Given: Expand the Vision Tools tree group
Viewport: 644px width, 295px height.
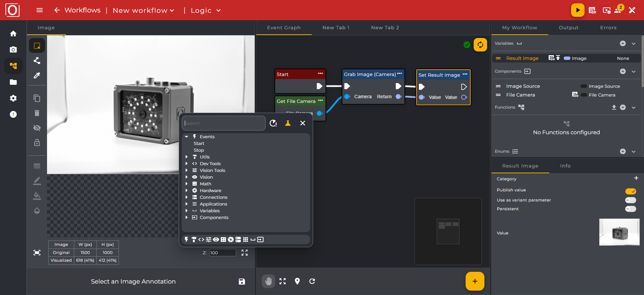Looking at the screenshot, I should click(186, 170).
